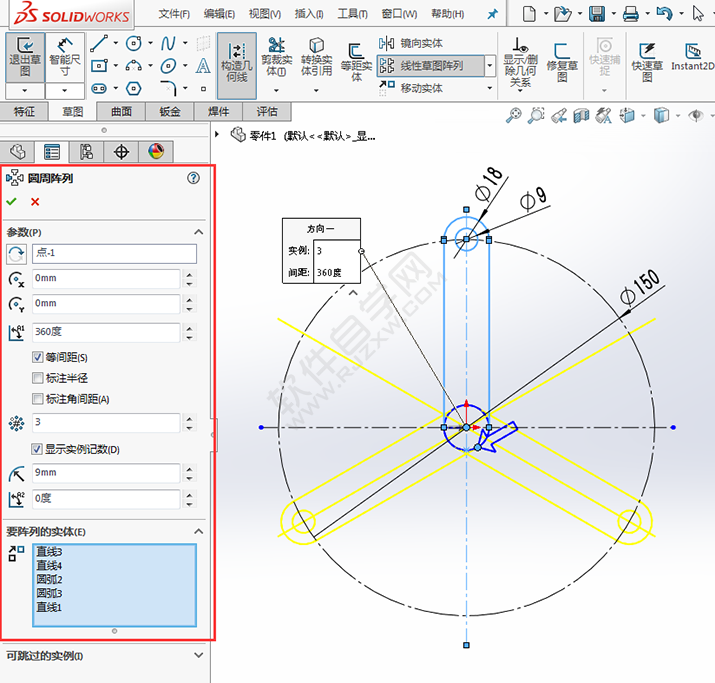Collapse the 参数(P) section
This screenshot has height=683, width=715.
click(198, 232)
